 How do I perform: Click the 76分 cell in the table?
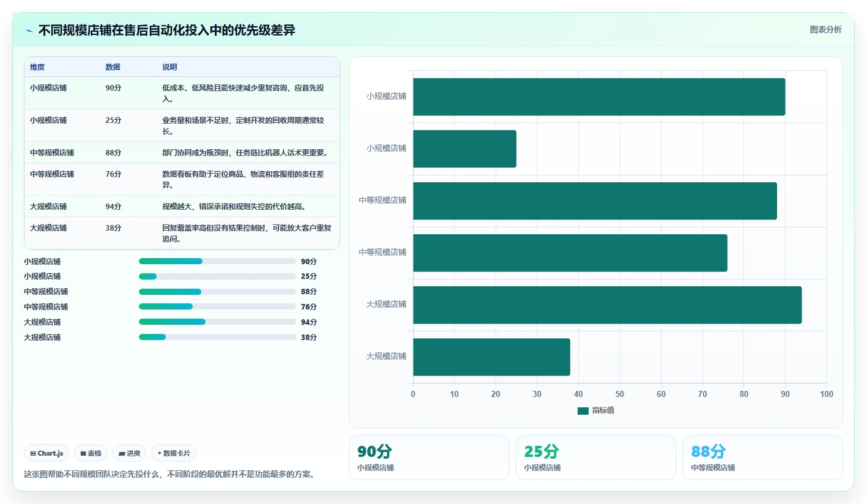[113, 174]
